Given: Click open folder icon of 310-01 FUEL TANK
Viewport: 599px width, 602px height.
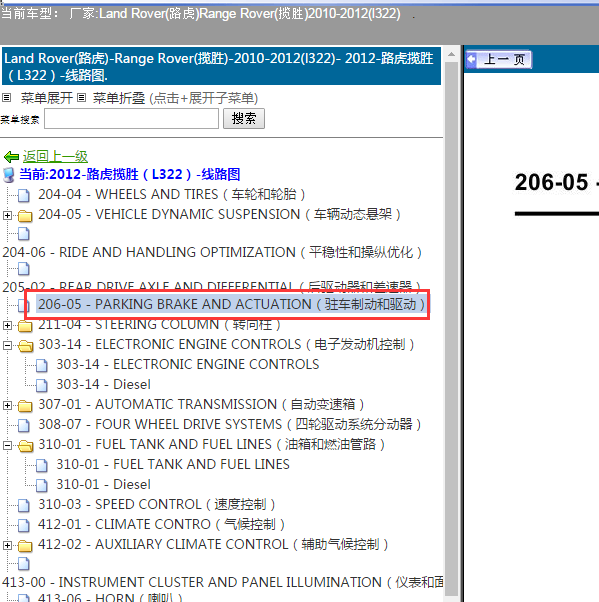Looking at the screenshot, I should tap(25, 446).
